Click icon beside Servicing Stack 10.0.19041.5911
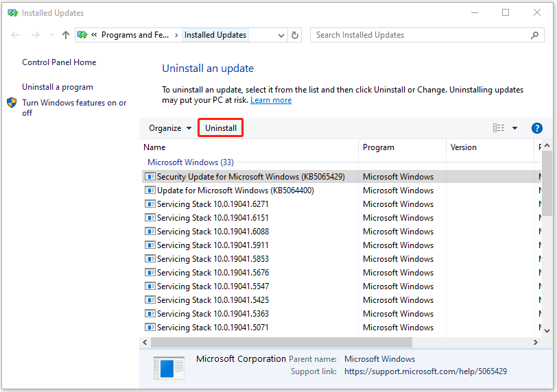This screenshot has width=557, height=392. click(x=150, y=245)
